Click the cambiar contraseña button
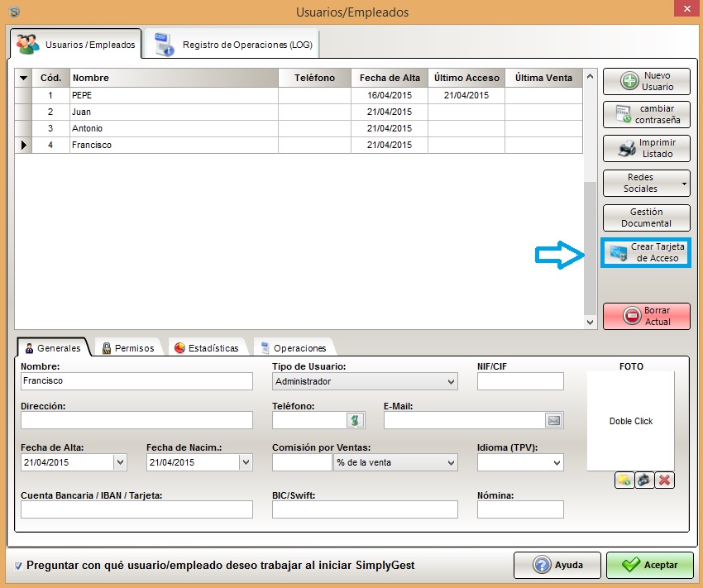 (x=647, y=115)
